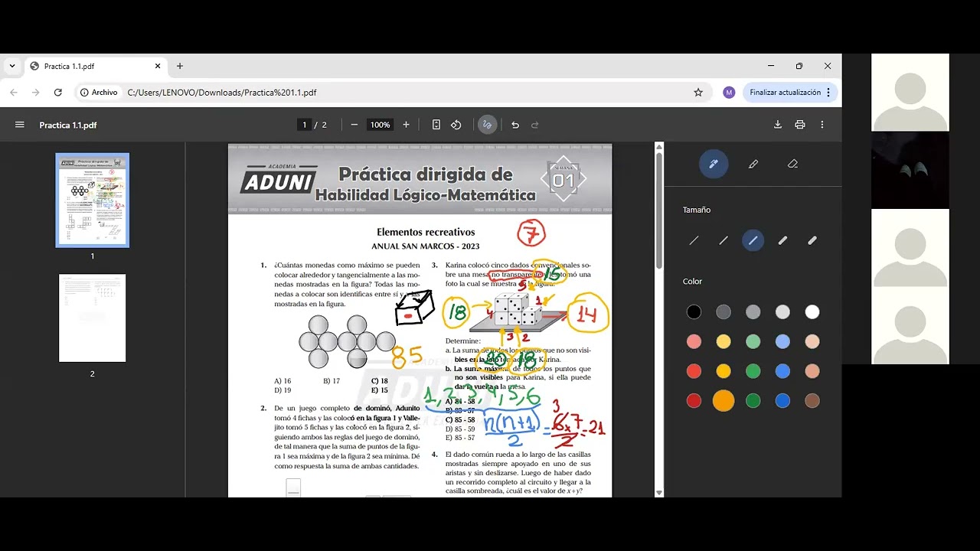The width and height of the screenshot is (980, 551).
Task: Pick the white color swatch
Action: (x=812, y=311)
